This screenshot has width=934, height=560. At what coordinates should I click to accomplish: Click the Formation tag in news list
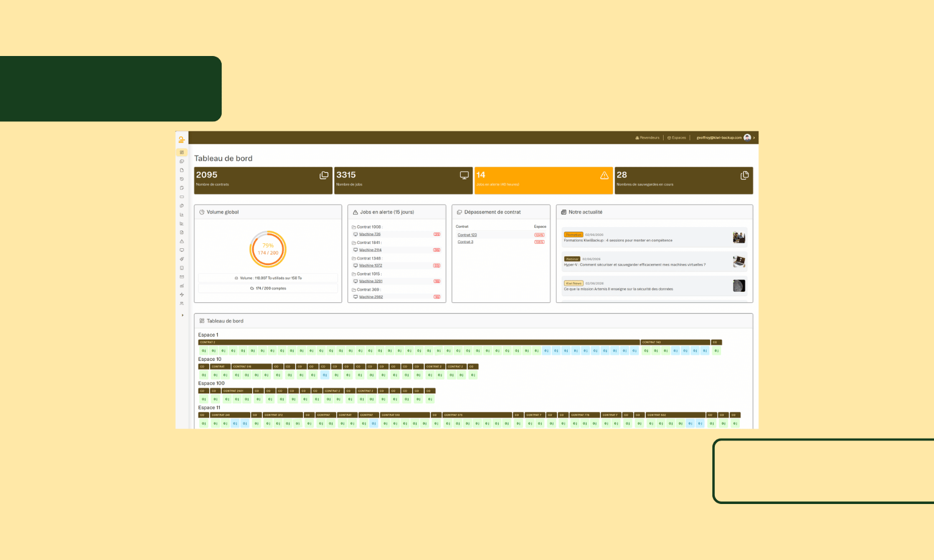point(573,235)
